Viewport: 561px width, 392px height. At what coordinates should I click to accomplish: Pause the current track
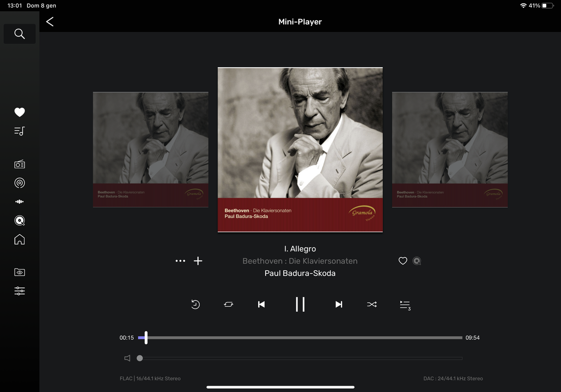pyautogui.click(x=300, y=304)
